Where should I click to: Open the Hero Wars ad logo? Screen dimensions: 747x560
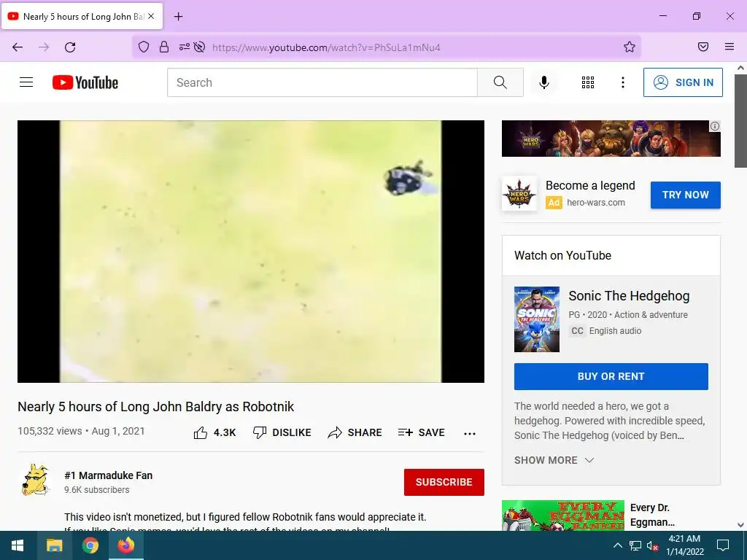pos(519,194)
